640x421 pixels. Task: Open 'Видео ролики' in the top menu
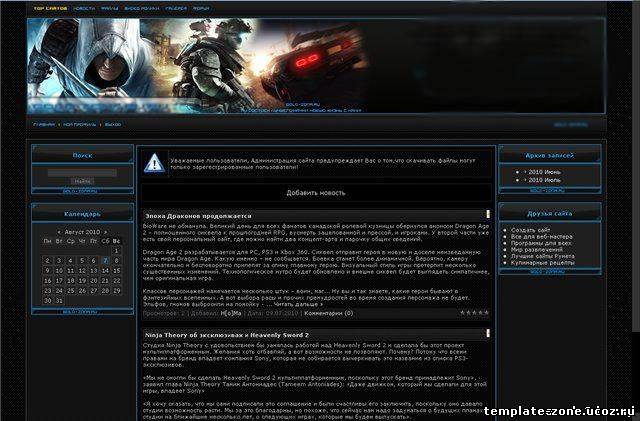[142, 8]
